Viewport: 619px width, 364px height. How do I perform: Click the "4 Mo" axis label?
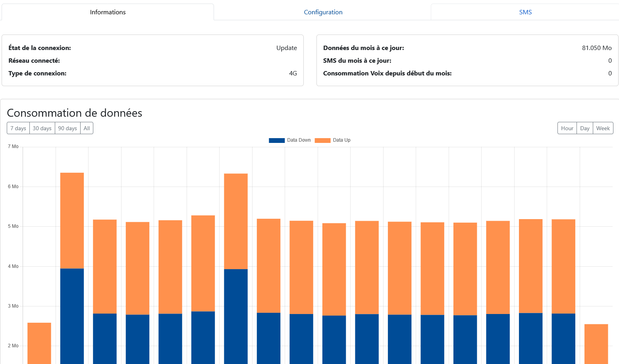(x=13, y=266)
